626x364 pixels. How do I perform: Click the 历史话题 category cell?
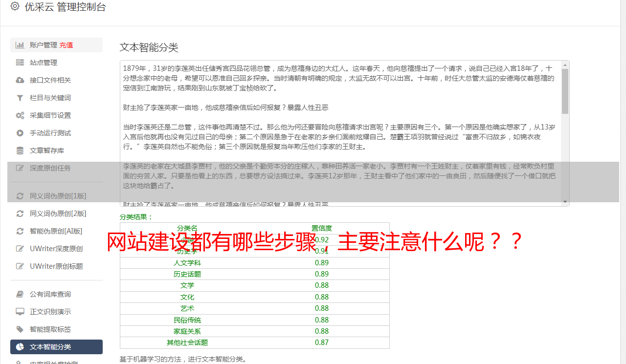tap(187, 274)
